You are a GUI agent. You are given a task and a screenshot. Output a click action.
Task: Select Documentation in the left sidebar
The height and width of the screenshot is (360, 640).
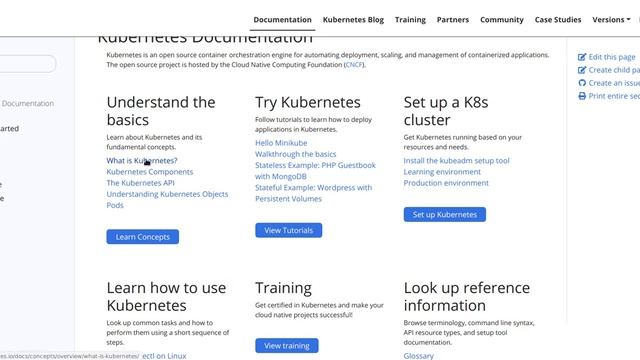pyautogui.click(x=28, y=103)
